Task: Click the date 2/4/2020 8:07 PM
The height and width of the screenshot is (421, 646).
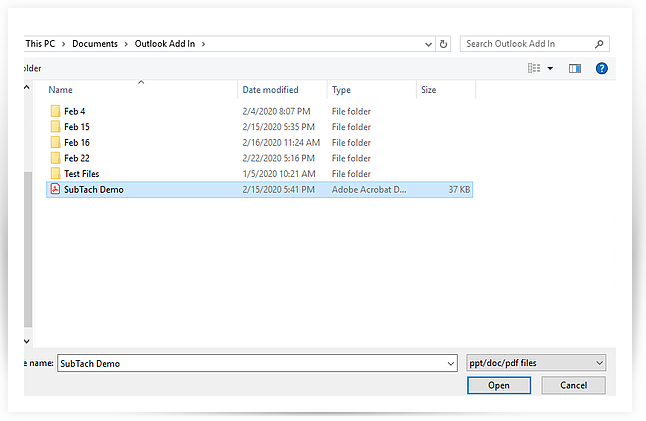Action: point(276,111)
